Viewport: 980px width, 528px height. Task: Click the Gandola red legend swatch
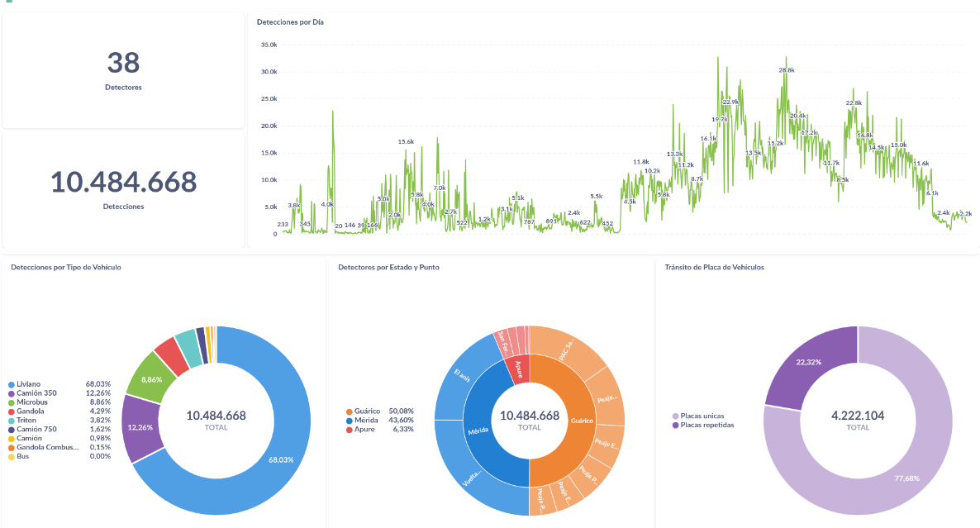point(12,411)
